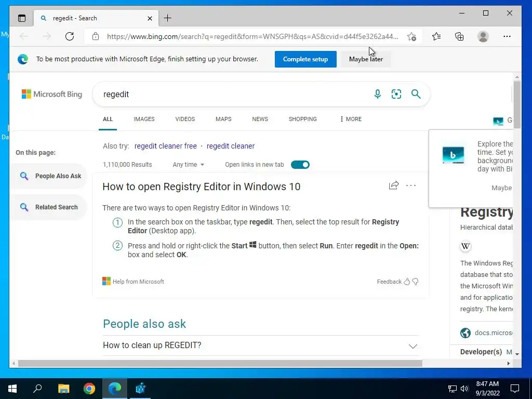Open a new tab with the plus icon

[x=168, y=18]
